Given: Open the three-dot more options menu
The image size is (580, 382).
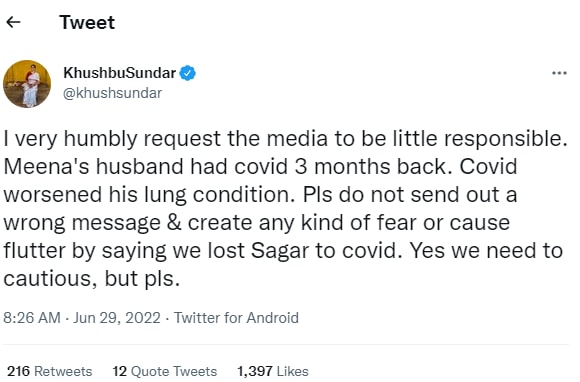Looking at the screenshot, I should pyautogui.click(x=559, y=73).
